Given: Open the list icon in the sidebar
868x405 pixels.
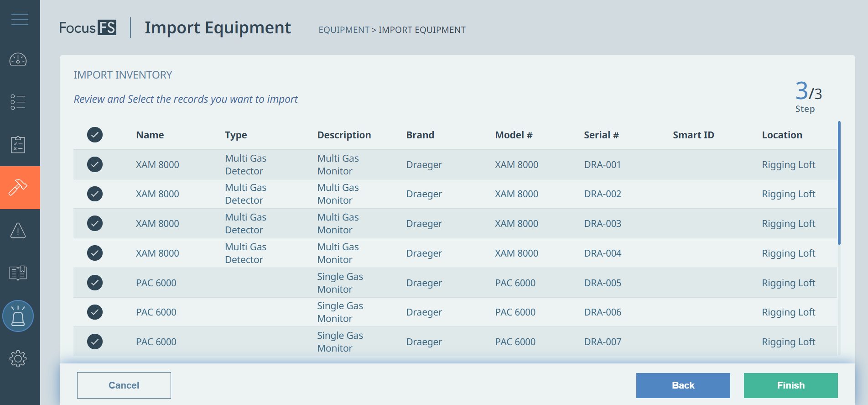Looking at the screenshot, I should click(18, 102).
